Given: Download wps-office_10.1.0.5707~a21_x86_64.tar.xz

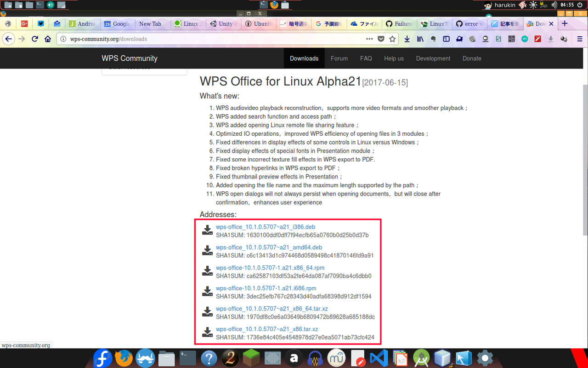Looking at the screenshot, I should click(x=272, y=309).
